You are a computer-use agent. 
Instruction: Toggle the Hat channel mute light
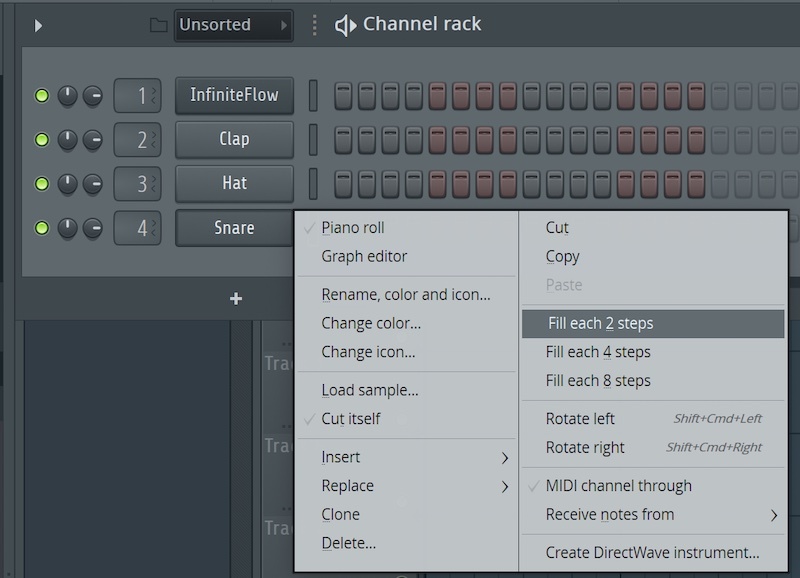coord(42,184)
